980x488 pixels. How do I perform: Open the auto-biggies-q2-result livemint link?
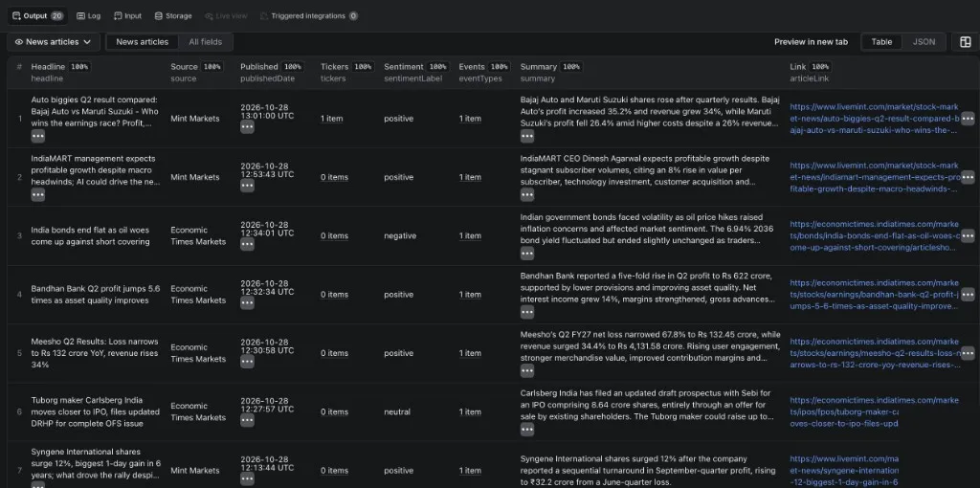(x=874, y=119)
